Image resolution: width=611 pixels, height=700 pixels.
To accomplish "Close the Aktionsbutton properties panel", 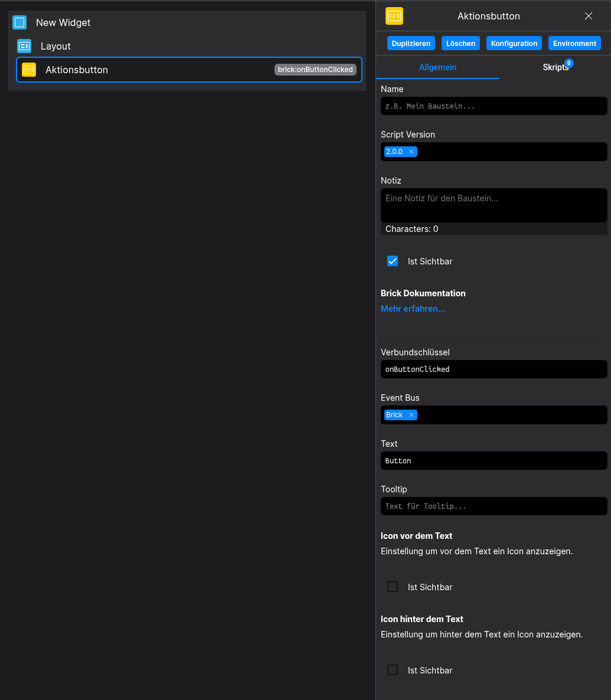I will pyautogui.click(x=589, y=16).
